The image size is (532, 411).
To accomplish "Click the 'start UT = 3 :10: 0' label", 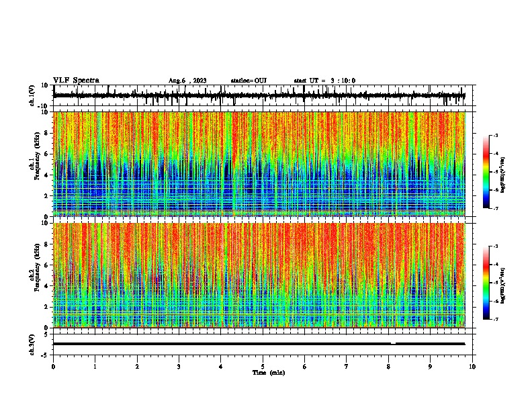I will point(324,81).
